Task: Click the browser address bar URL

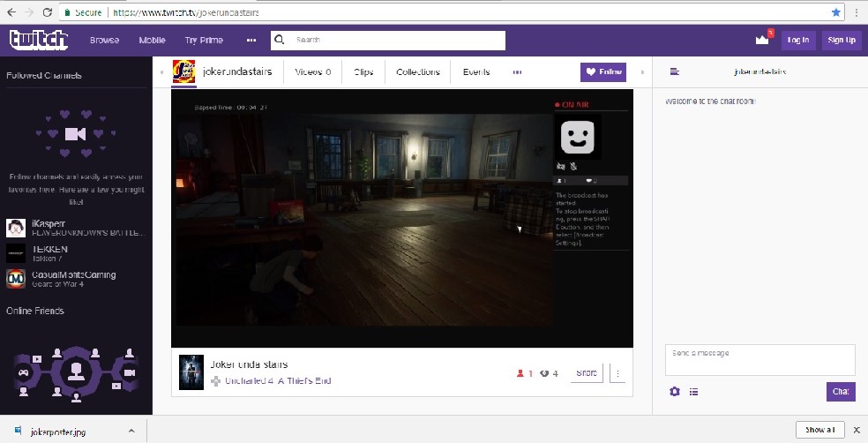Action: (186, 12)
